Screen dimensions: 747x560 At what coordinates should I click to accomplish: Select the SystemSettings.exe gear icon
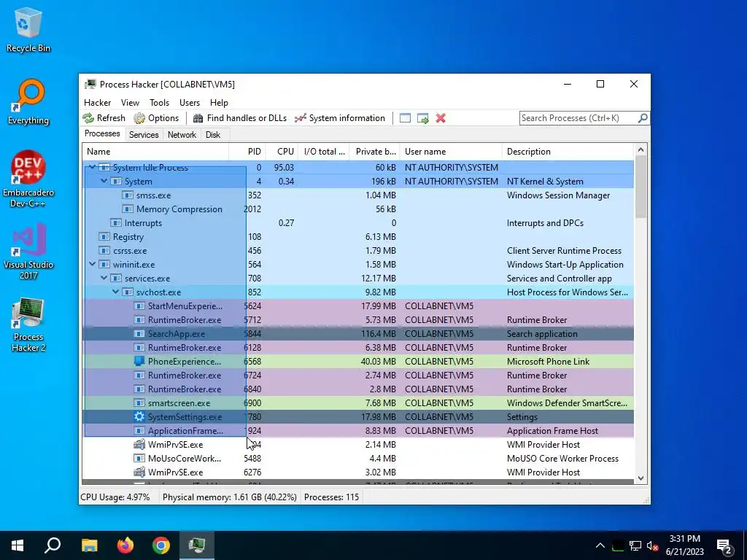139,416
